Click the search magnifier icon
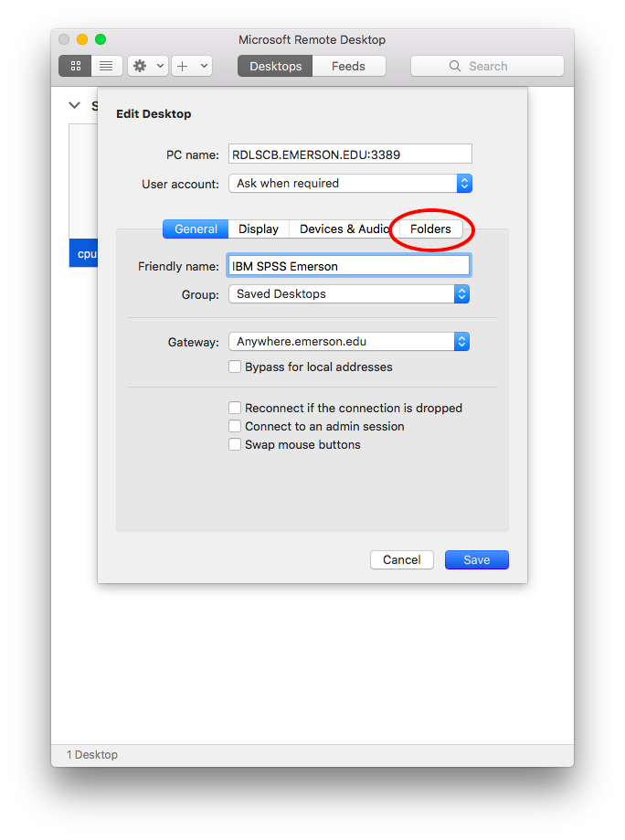This screenshot has width=625, height=840. (x=455, y=66)
